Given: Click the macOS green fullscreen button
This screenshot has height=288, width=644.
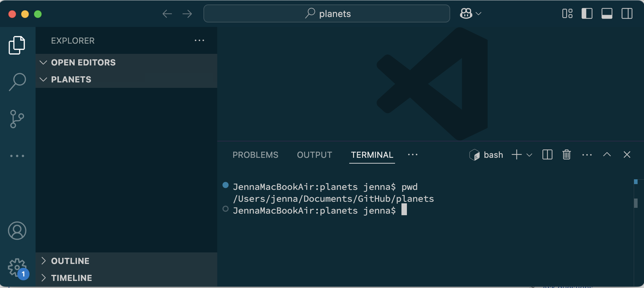Looking at the screenshot, I should (38, 14).
